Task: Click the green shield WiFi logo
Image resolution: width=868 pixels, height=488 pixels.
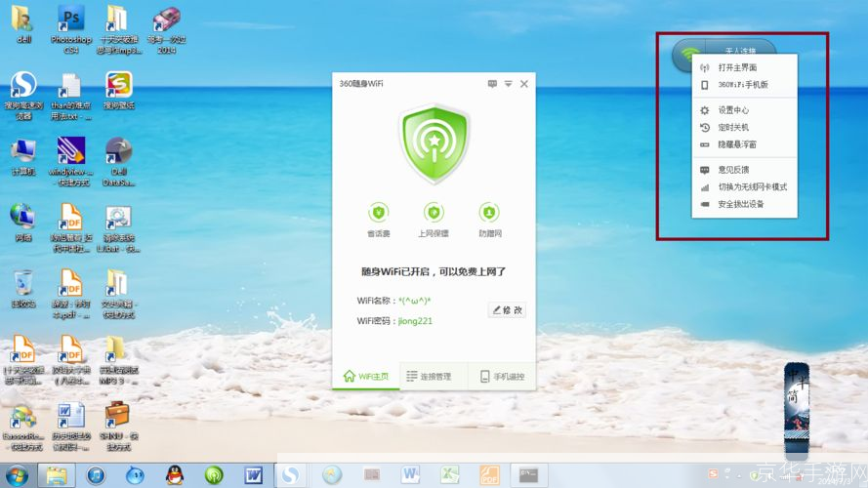Action: [434, 143]
